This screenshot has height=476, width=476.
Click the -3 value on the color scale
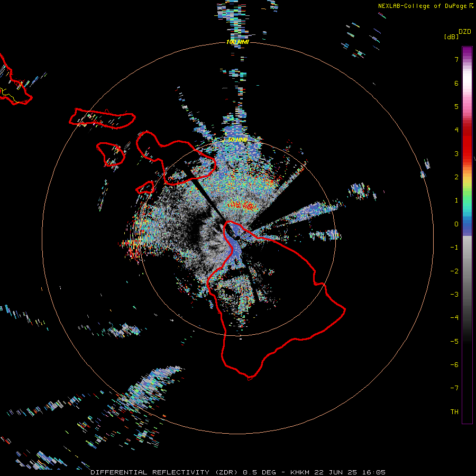point(454,295)
